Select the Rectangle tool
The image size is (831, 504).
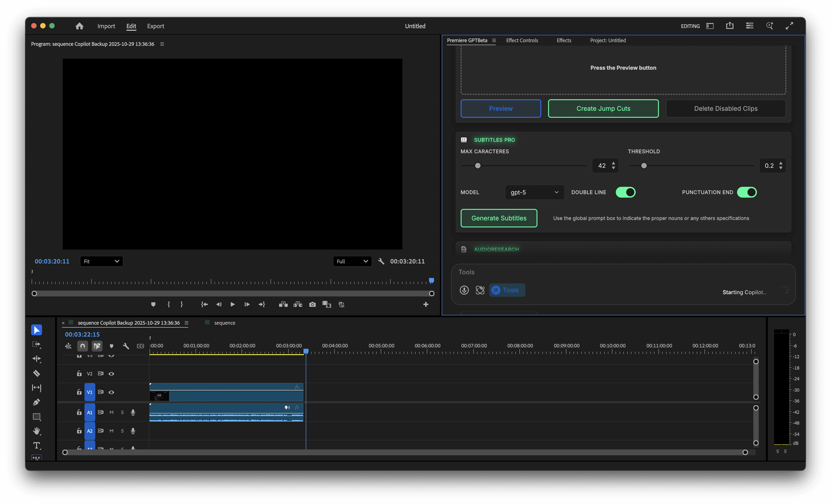(x=36, y=417)
